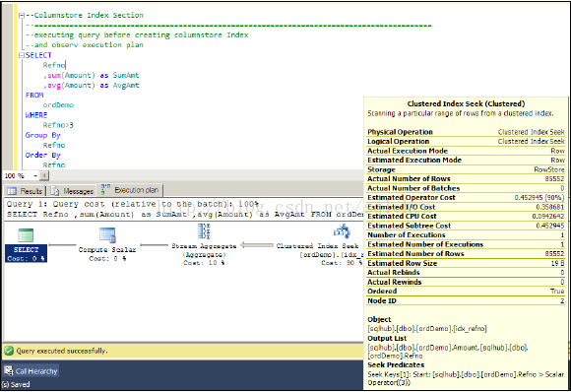Click the '(s) Saved' status bar text
The image size is (571, 392).
[16, 385]
